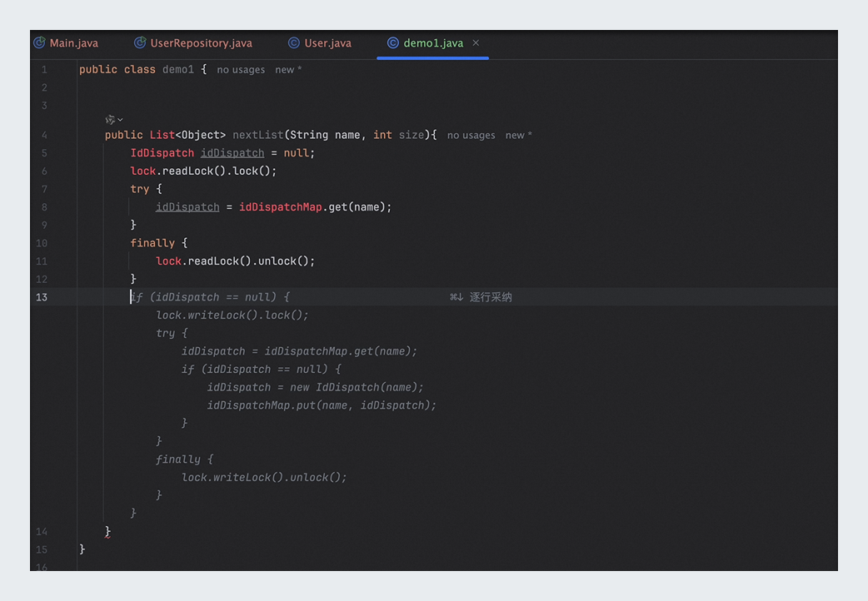Click 'no usages' hint beside class demo1

[241, 70]
